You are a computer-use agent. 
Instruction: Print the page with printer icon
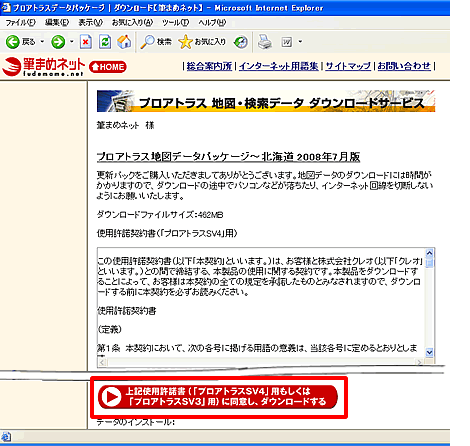[x=265, y=42]
